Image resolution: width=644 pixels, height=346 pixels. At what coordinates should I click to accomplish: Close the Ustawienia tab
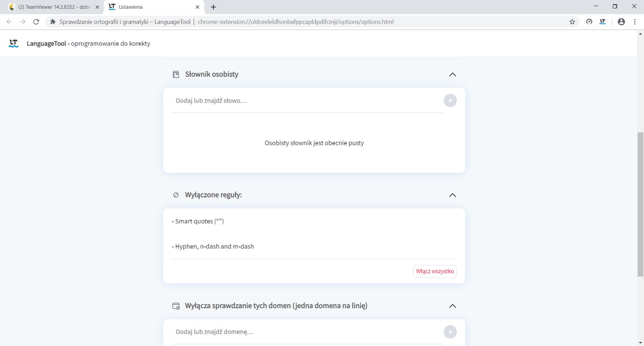pyautogui.click(x=197, y=7)
